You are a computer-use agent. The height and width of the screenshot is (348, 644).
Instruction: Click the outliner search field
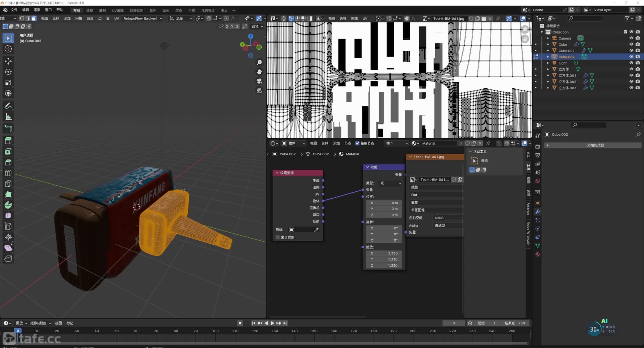click(585, 18)
